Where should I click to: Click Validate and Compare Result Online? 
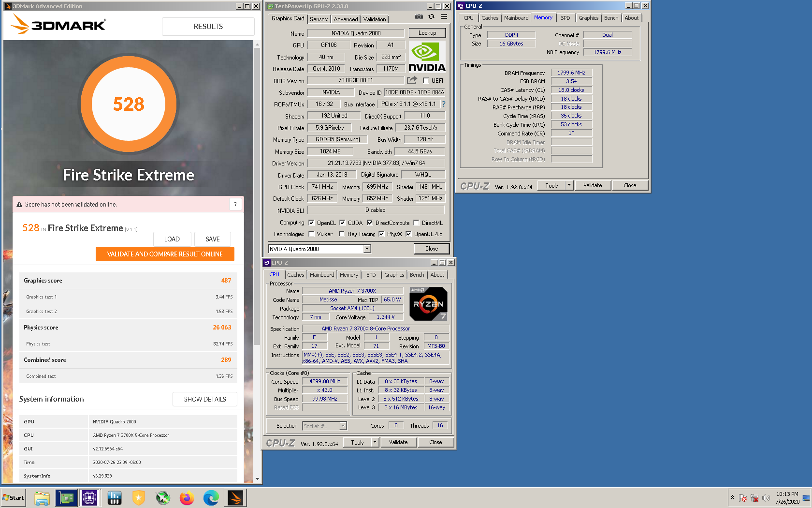[165, 254]
